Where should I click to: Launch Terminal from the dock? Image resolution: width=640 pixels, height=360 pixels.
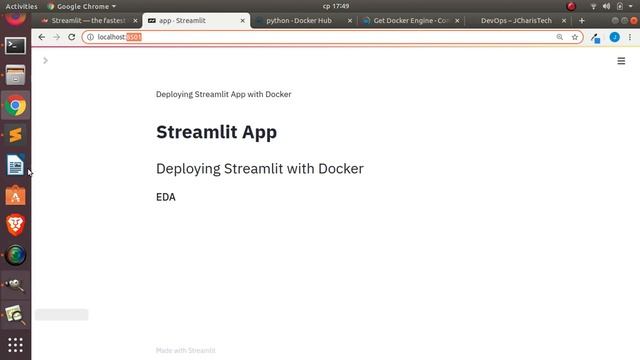click(16, 46)
